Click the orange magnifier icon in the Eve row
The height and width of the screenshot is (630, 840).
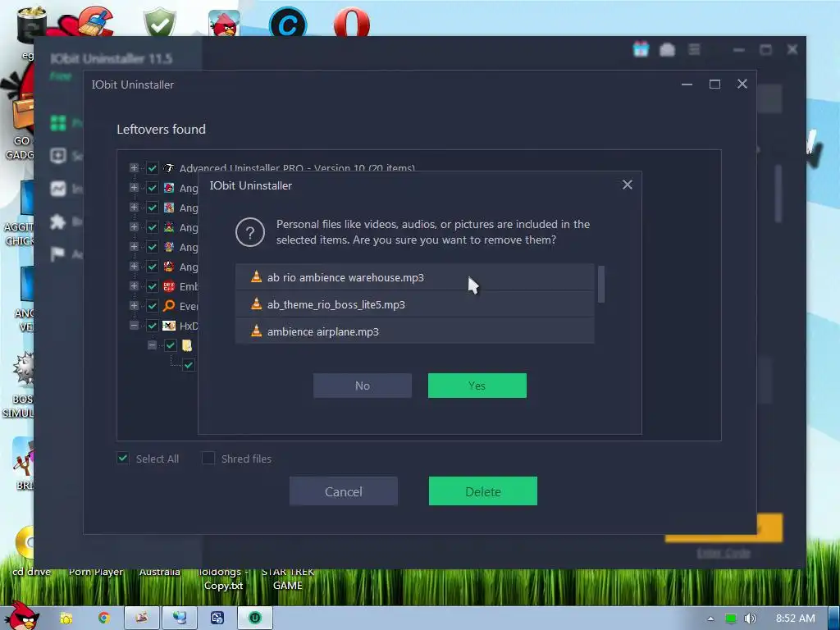coord(169,306)
